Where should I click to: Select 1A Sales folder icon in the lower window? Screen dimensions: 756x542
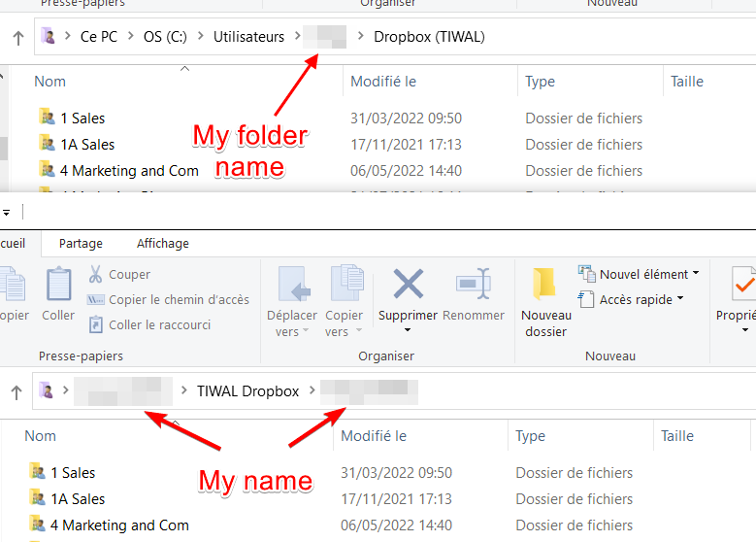pos(37,496)
